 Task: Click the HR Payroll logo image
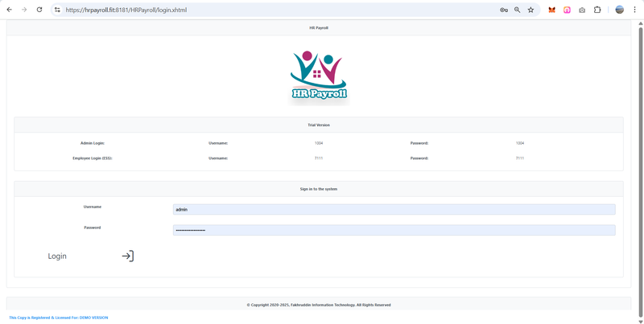point(319,78)
